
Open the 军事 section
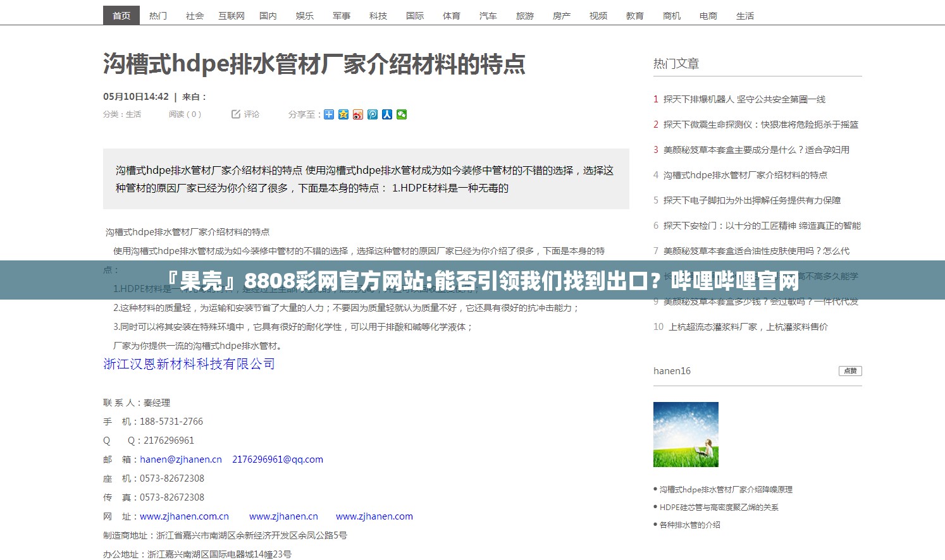342,15
